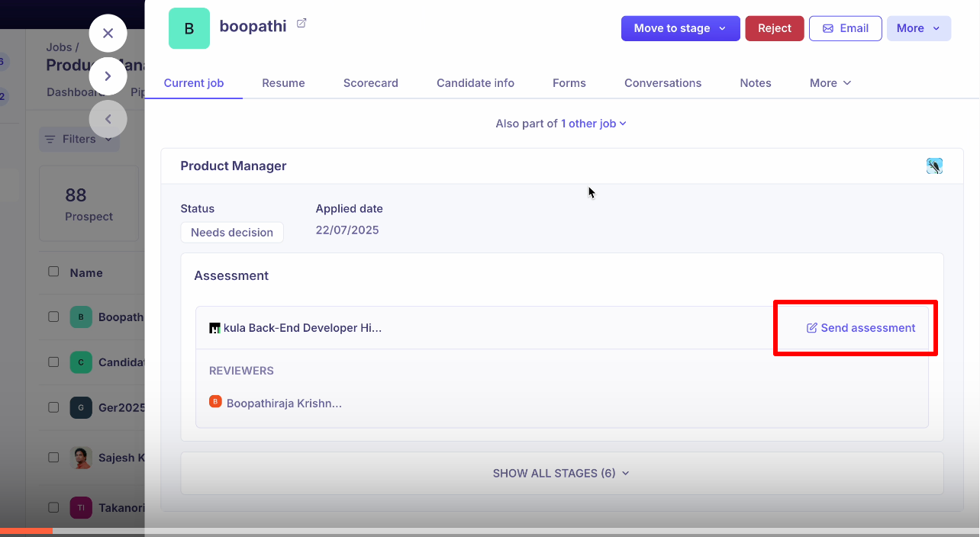Click Boopathiraja Krishn reviewer avatar icon
This screenshot has height=537, width=980.
click(215, 401)
